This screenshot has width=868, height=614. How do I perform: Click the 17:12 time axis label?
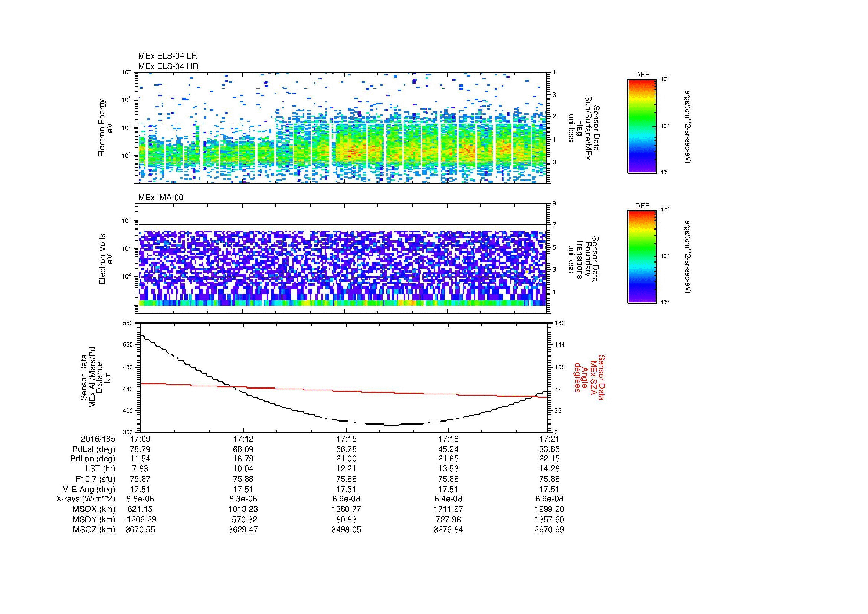pos(243,439)
